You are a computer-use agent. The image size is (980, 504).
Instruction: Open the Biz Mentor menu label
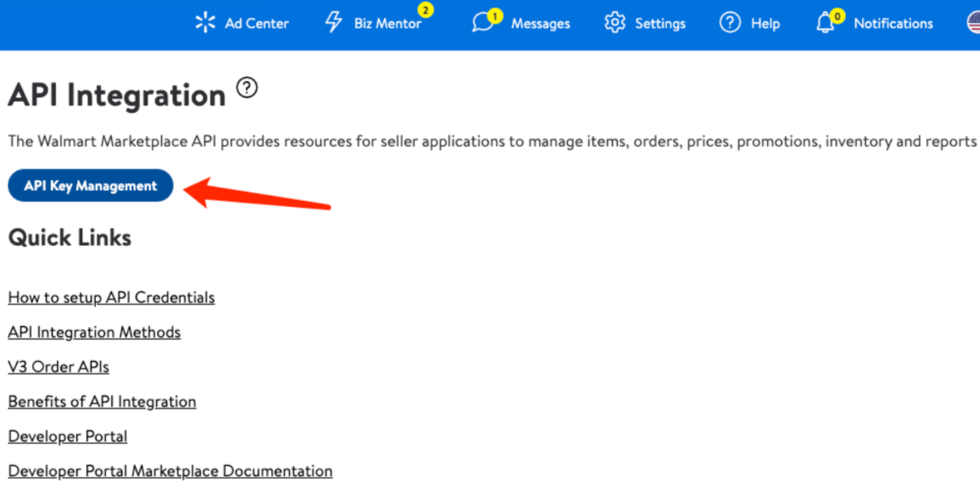coord(388,23)
